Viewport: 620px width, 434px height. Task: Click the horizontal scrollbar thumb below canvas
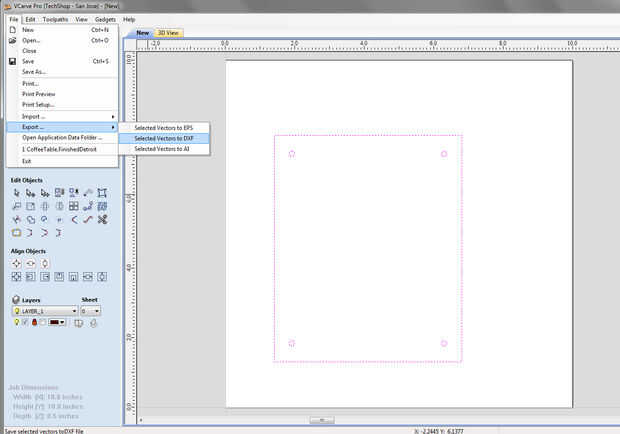click(322, 420)
